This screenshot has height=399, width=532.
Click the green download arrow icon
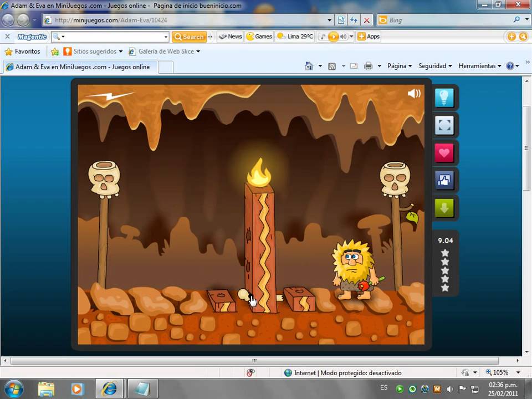pos(444,208)
